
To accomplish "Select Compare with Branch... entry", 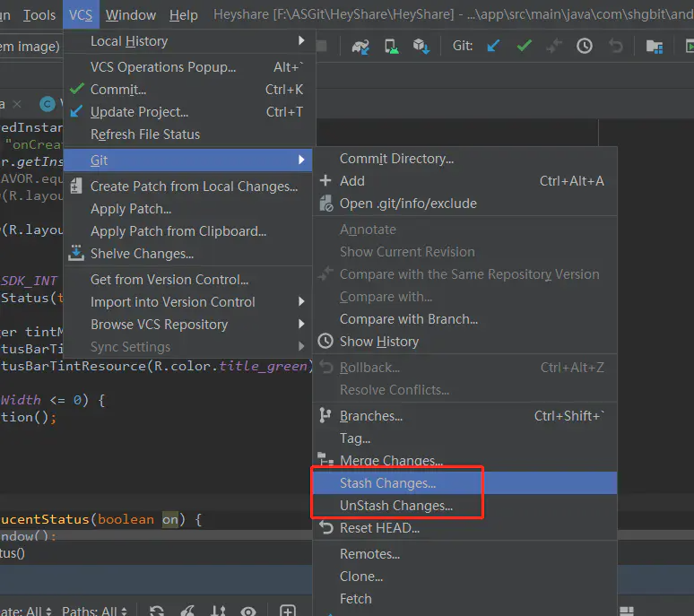I will point(464,319).
